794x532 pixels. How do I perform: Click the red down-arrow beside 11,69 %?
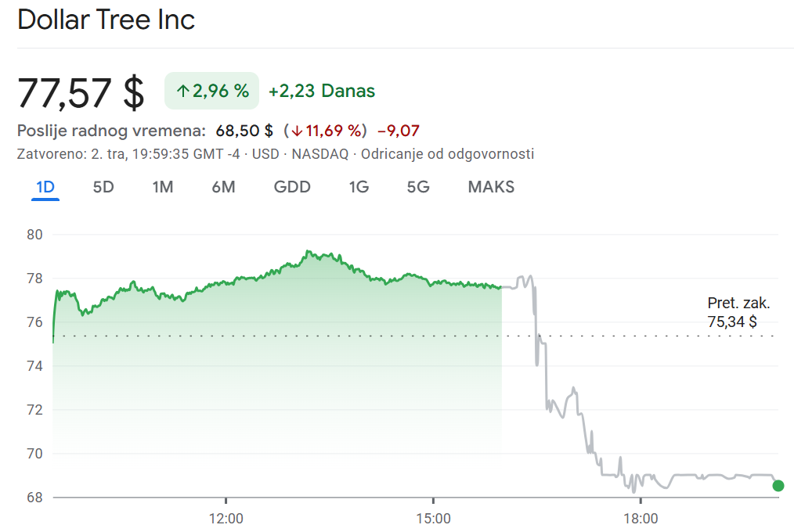coord(297,130)
